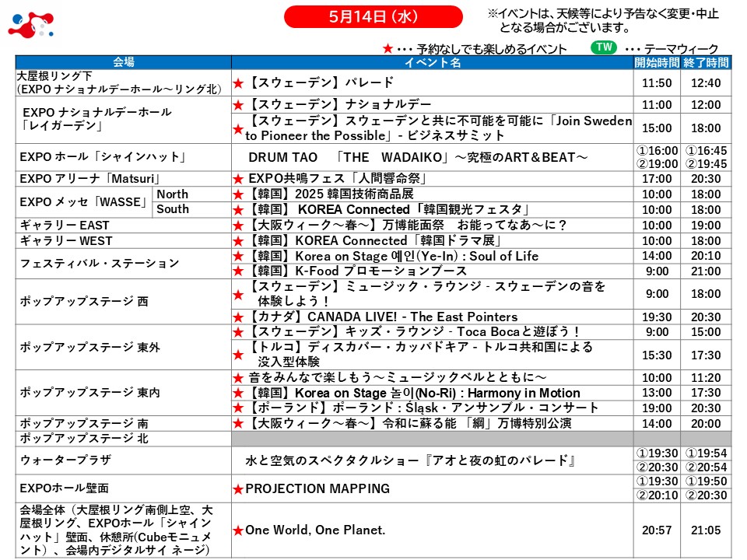Click the 終了時間 column header
The image size is (747, 560).
coord(706,62)
